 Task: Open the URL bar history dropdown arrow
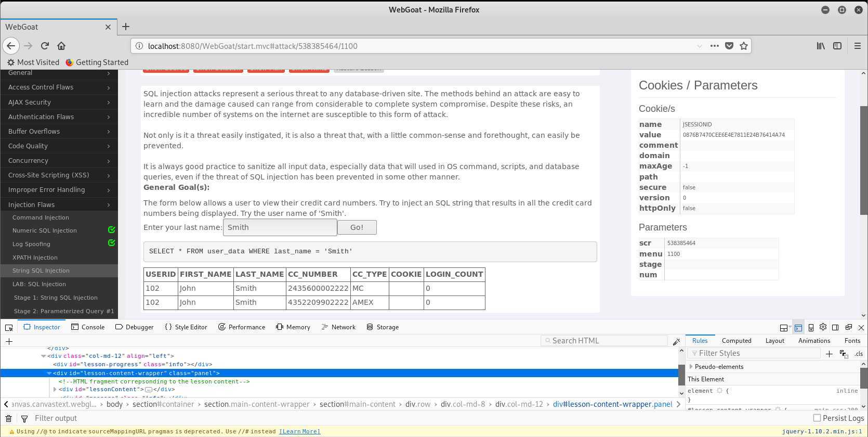coord(699,46)
